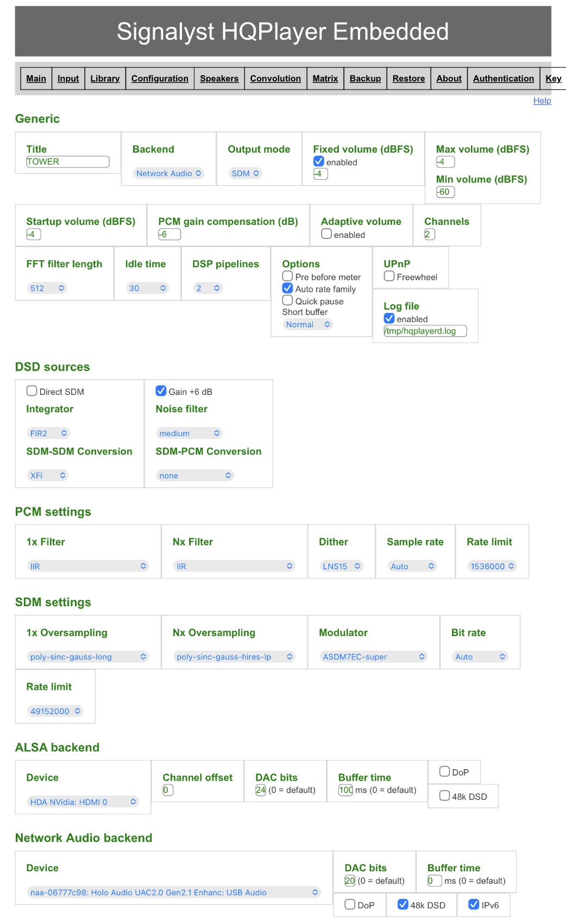The width and height of the screenshot is (566, 924).
Task: Open the SDM-SDM Conversion dropdown
Action: click(x=48, y=475)
